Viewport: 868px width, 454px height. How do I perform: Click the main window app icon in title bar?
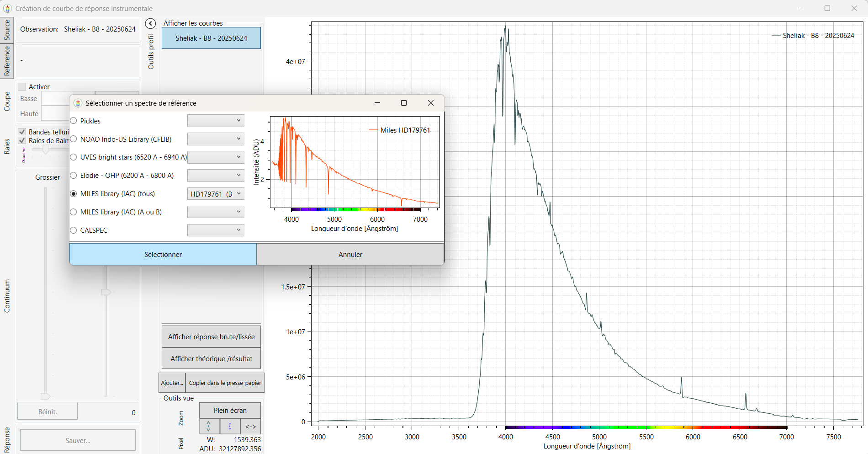pos(8,8)
